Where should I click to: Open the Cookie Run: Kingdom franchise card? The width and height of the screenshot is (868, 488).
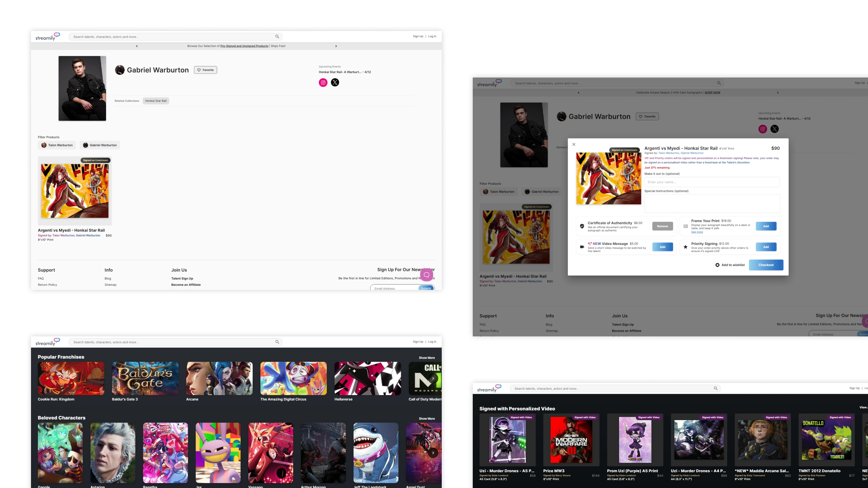71,379
